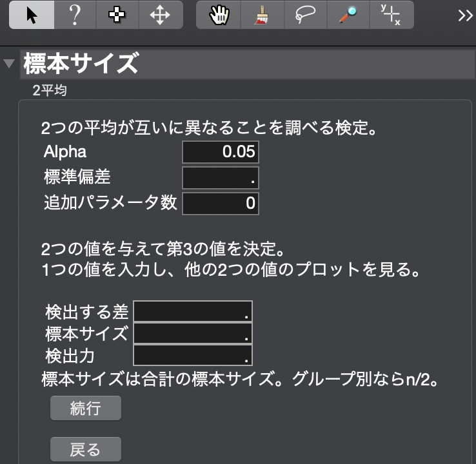Click the 検出力 input field

click(x=193, y=355)
